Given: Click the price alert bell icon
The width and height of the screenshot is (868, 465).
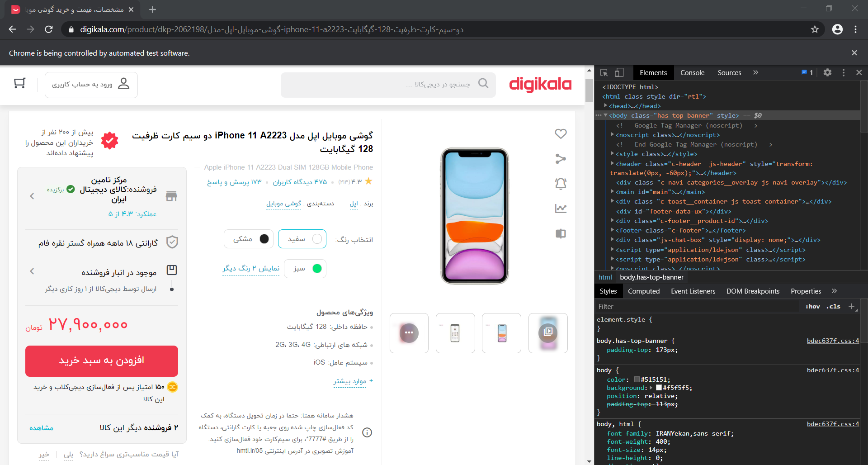Looking at the screenshot, I should [x=561, y=183].
